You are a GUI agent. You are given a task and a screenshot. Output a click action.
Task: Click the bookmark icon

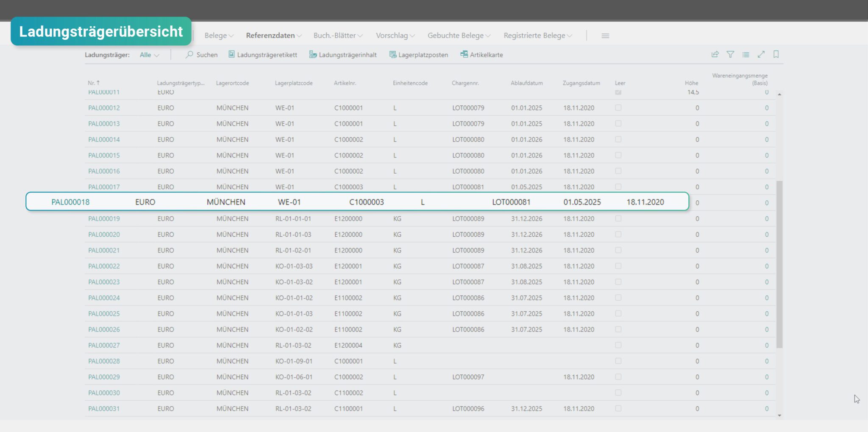coord(776,54)
